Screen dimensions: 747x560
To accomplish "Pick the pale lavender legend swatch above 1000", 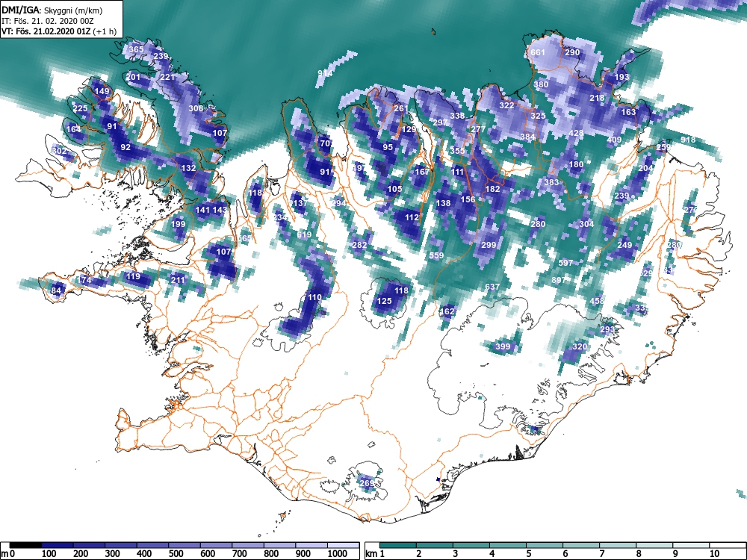I will coord(343,545).
